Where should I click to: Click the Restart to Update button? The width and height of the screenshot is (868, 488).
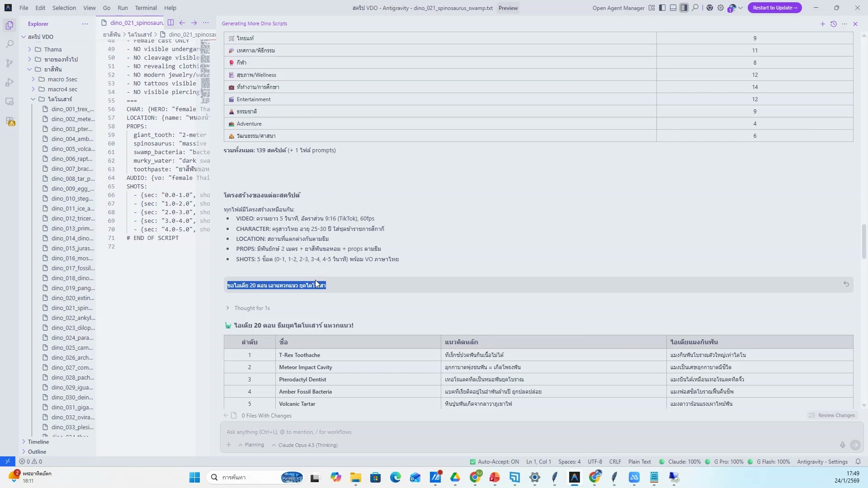(x=774, y=8)
